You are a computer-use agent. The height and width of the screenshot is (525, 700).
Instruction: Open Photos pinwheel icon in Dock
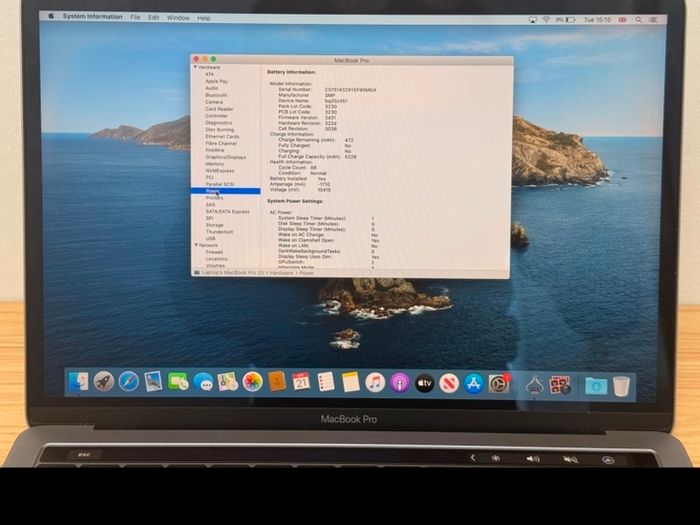tap(252, 382)
